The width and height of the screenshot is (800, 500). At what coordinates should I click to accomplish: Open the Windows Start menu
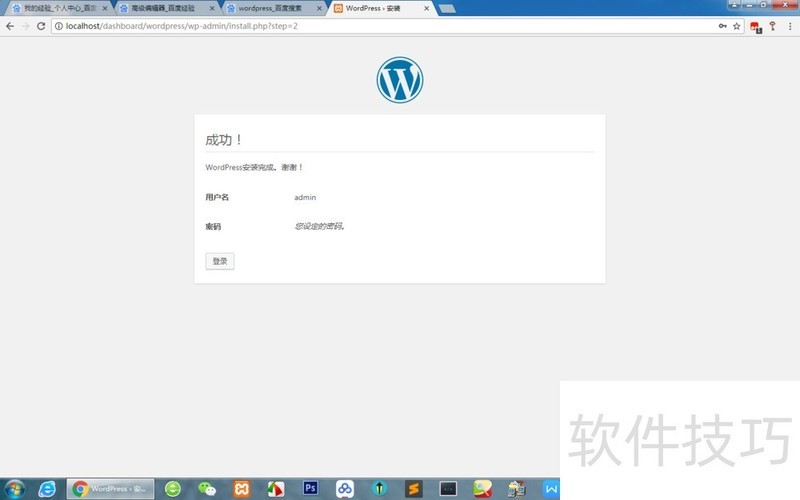pyautogui.click(x=14, y=489)
